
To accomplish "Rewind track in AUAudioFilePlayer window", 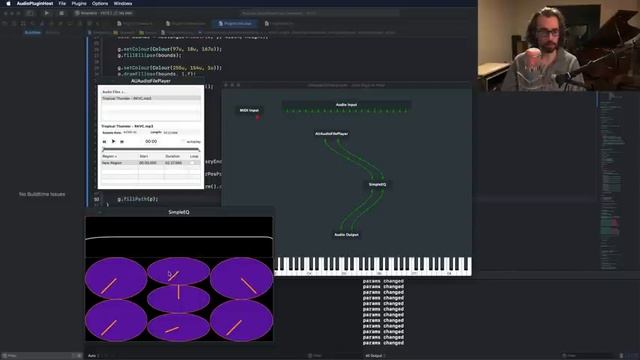I will [104, 142].
